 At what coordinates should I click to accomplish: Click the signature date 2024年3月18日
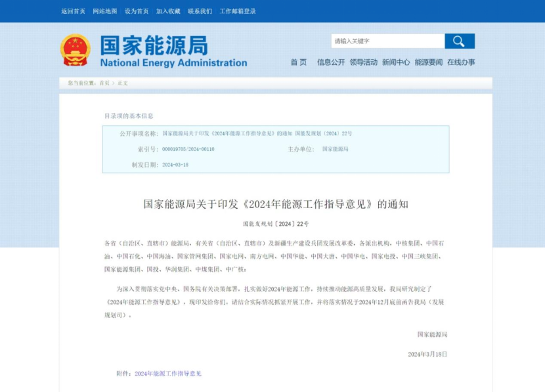pos(427,354)
